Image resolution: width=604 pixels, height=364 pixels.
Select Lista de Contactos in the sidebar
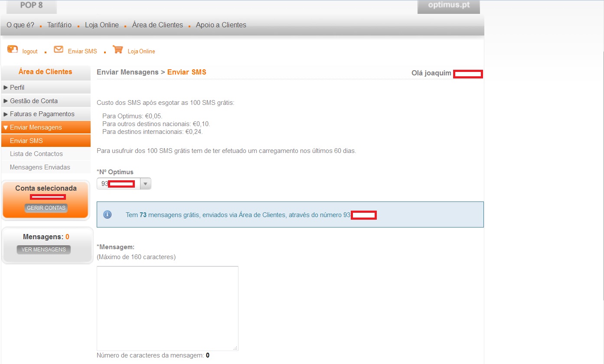click(46, 154)
